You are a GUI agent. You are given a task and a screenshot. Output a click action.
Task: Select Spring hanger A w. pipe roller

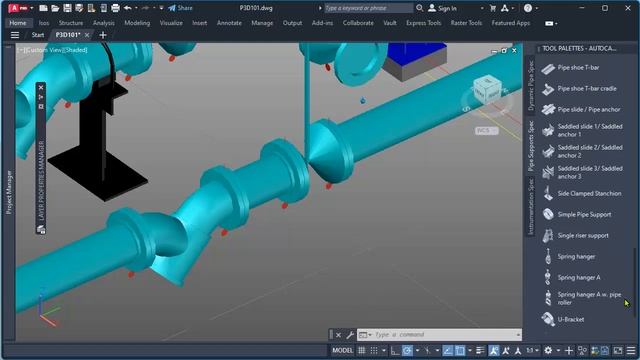pyautogui.click(x=583, y=298)
